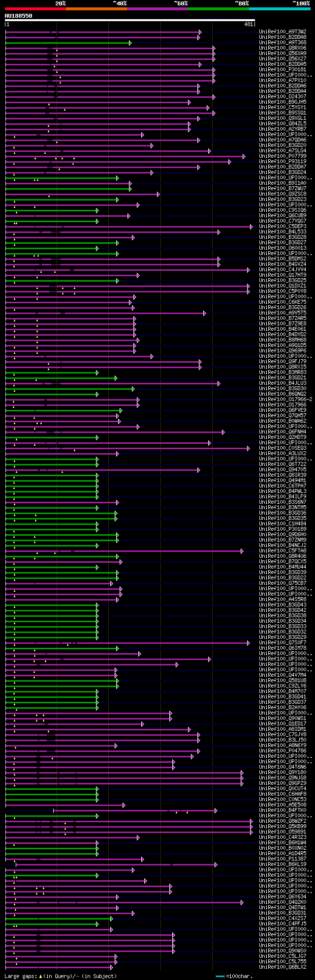Select the UniRef100_C5YGY1 entry

point(283,107)
